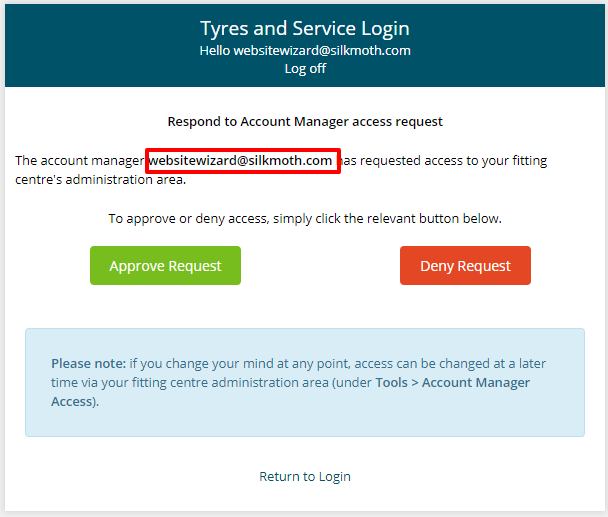
Task: Click the account manager email in the request sentence
Action: pos(240,161)
